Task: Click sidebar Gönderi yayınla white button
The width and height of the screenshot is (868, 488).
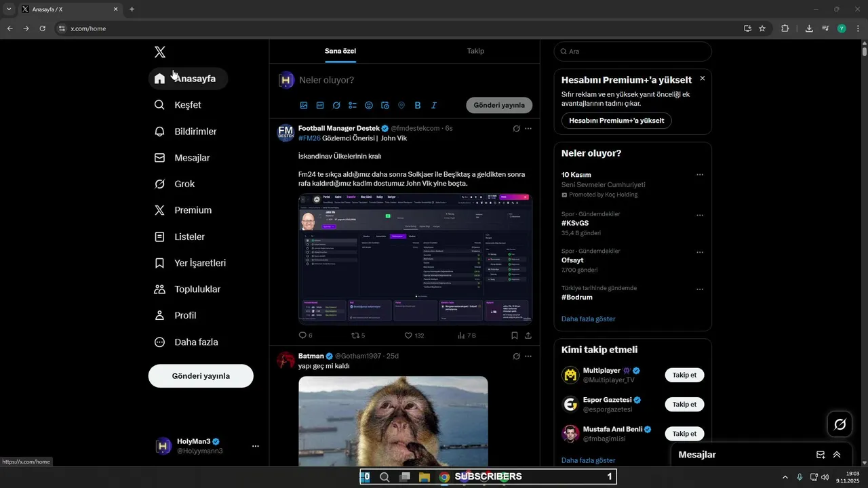Action: (201, 376)
